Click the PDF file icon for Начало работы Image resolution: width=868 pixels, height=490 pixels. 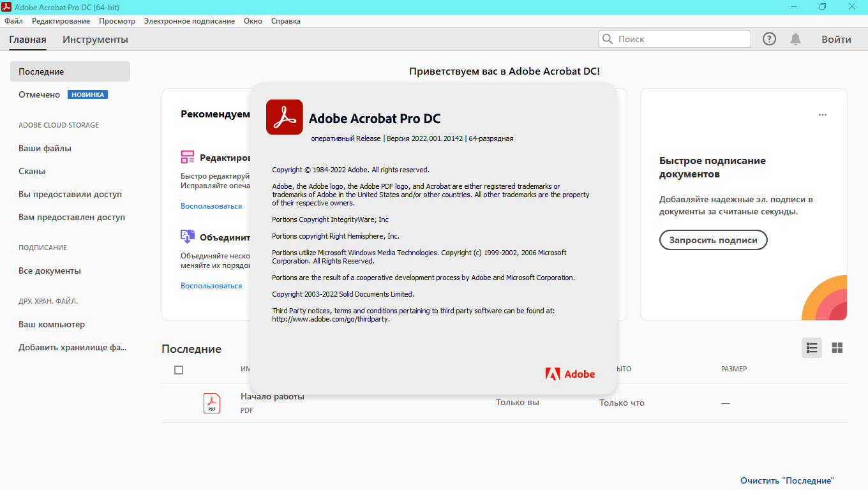(212, 403)
